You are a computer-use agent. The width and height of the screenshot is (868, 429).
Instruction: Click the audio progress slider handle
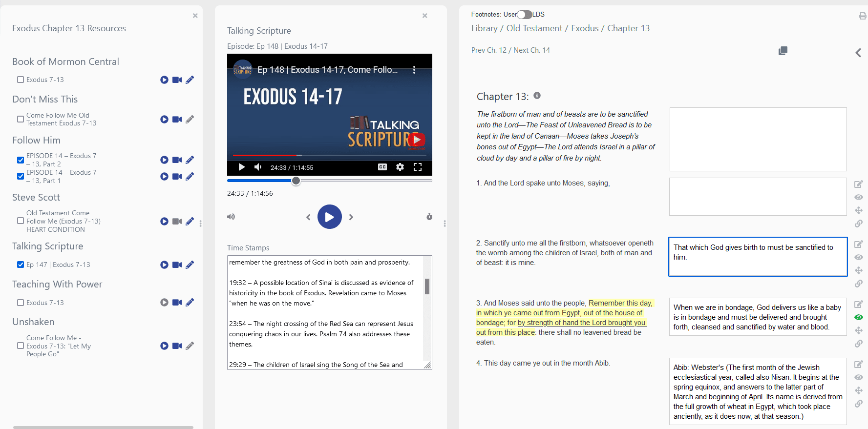tap(296, 181)
